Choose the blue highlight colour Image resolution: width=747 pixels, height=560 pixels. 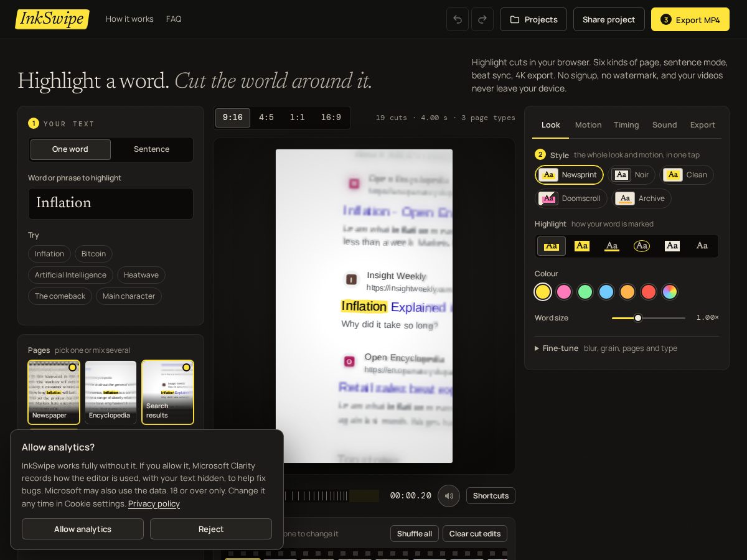tap(606, 292)
